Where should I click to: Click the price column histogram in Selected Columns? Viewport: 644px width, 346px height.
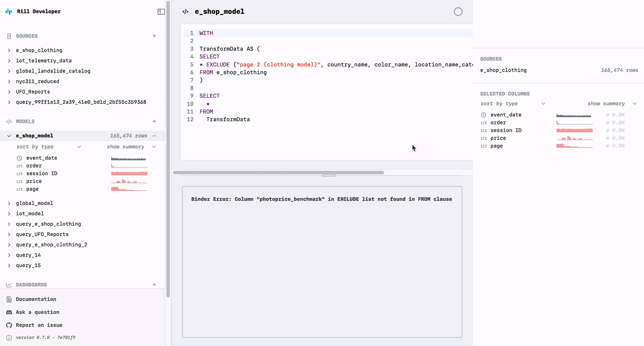coord(575,138)
